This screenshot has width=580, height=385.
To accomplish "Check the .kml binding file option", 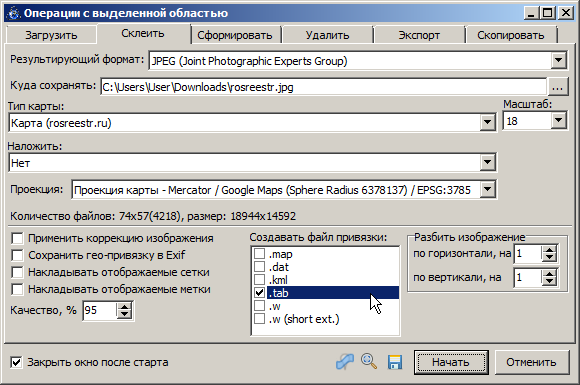I will pyautogui.click(x=260, y=280).
